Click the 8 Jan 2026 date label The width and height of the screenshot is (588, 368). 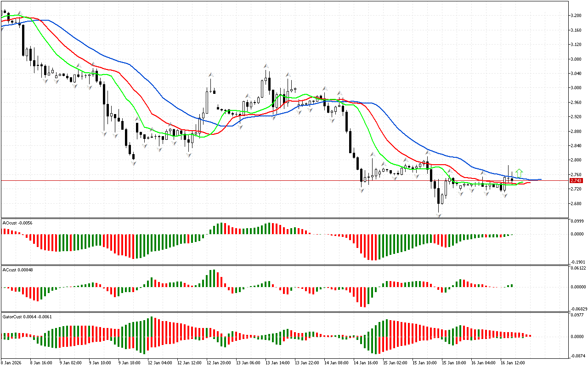(x=12, y=362)
